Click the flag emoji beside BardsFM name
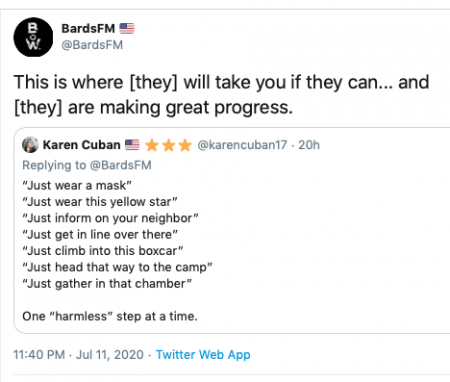Image resolution: width=450 pixels, height=382 pixels. click(127, 29)
